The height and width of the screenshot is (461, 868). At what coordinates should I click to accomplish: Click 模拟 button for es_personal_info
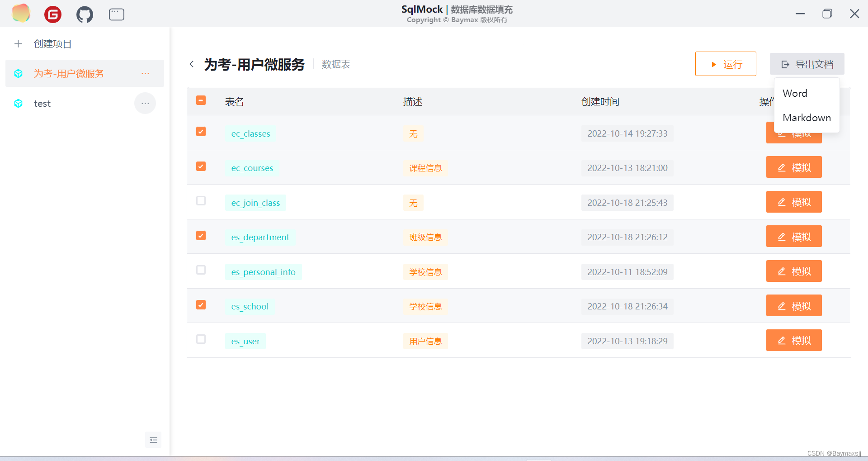[794, 271]
